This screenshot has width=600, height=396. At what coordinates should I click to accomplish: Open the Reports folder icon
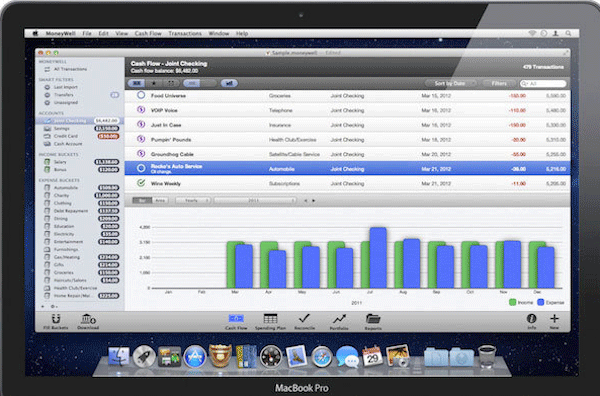373,318
